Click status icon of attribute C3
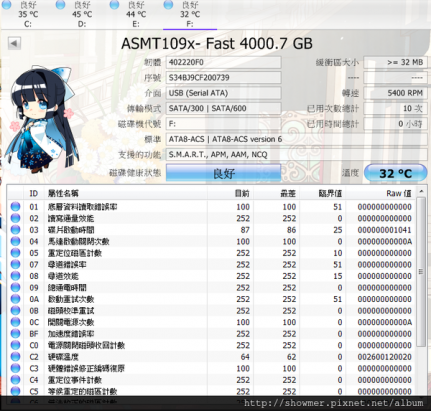Viewport: 431px width, 411px height. pyautogui.click(x=15, y=368)
